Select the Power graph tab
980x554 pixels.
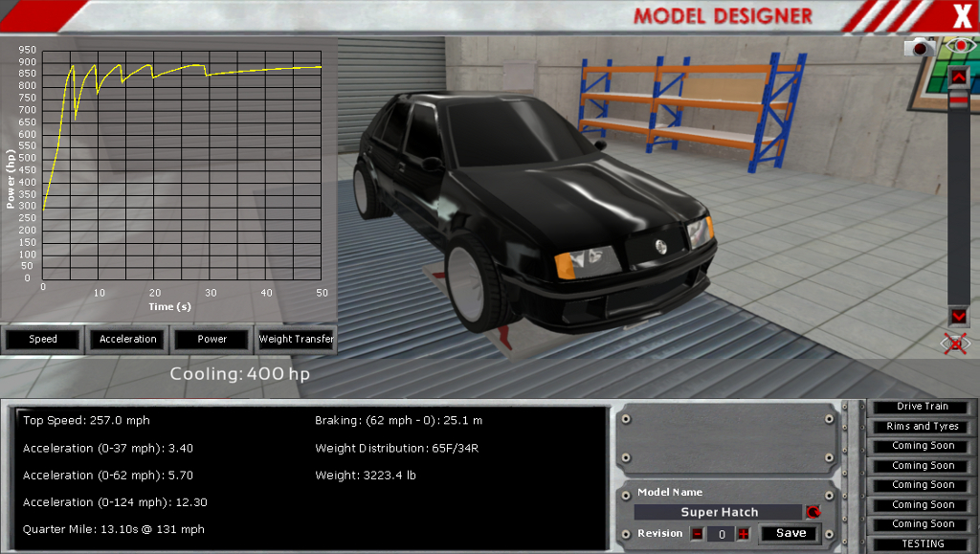(212, 339)
